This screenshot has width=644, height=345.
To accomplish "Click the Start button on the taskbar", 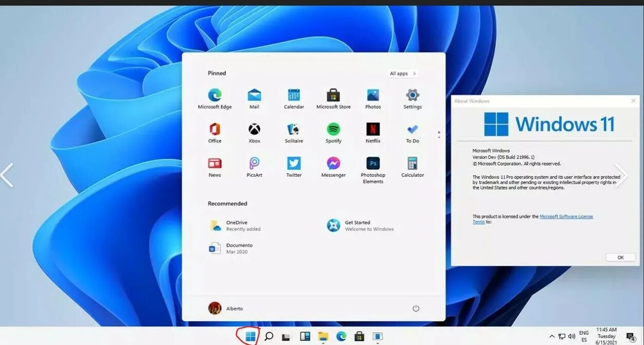I will [x=251, y=336].
